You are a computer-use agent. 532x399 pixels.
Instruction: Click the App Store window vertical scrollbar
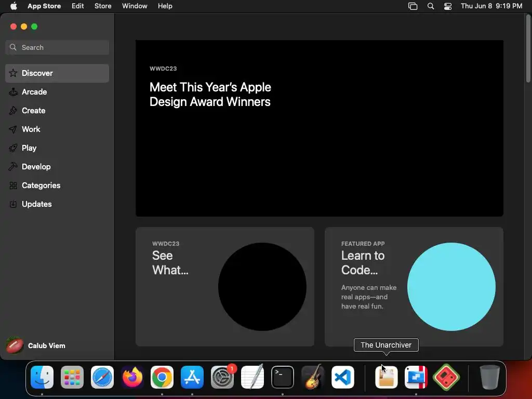click(528, 48)
